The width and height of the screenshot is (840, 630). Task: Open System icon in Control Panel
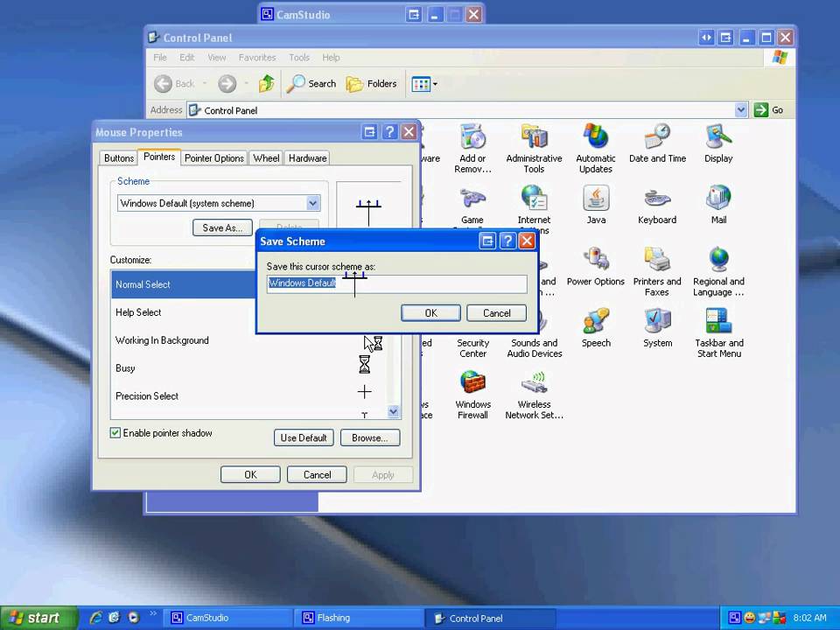(x=657, y=327)
